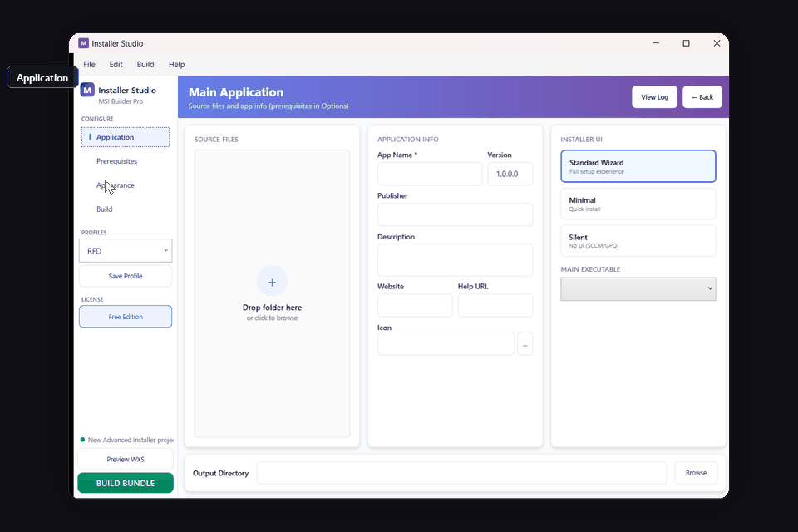This screenshot has height=532, width=798.
Task: Browse for an output directory
Action: click(x=696, y=473)
